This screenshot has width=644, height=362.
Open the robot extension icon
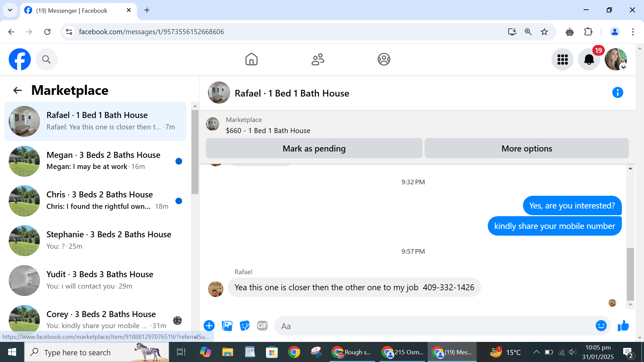pyautogui.click(x=570, y=32)
